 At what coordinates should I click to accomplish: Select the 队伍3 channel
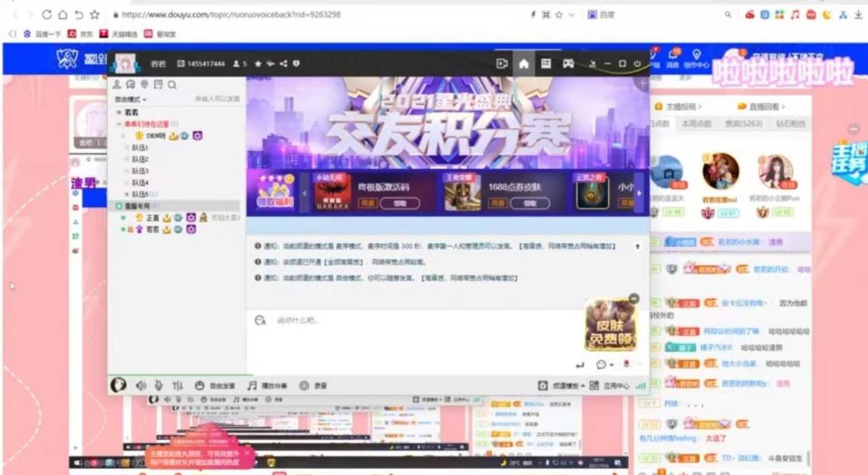pyautogui.click(x=140, y=171)
